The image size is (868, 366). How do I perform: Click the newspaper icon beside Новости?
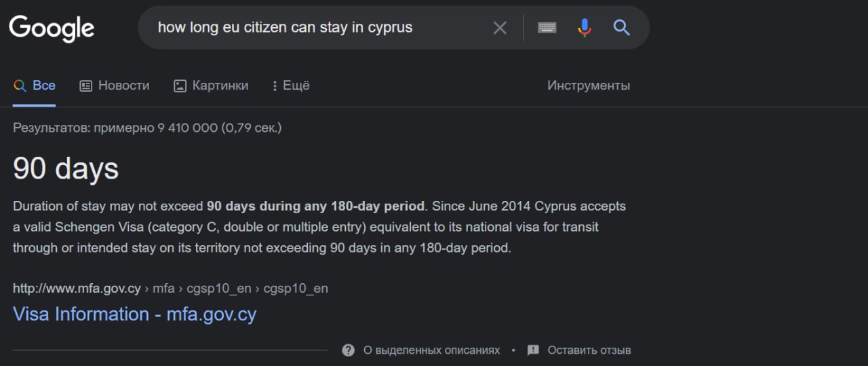(x=86, y=86)
